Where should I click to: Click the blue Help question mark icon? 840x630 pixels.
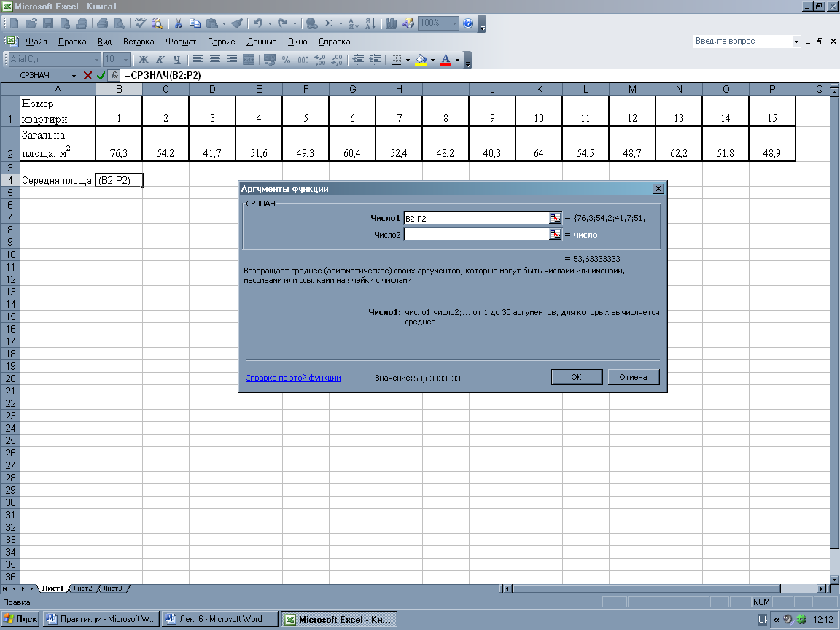pyautogui.click(x=468, y=23)
